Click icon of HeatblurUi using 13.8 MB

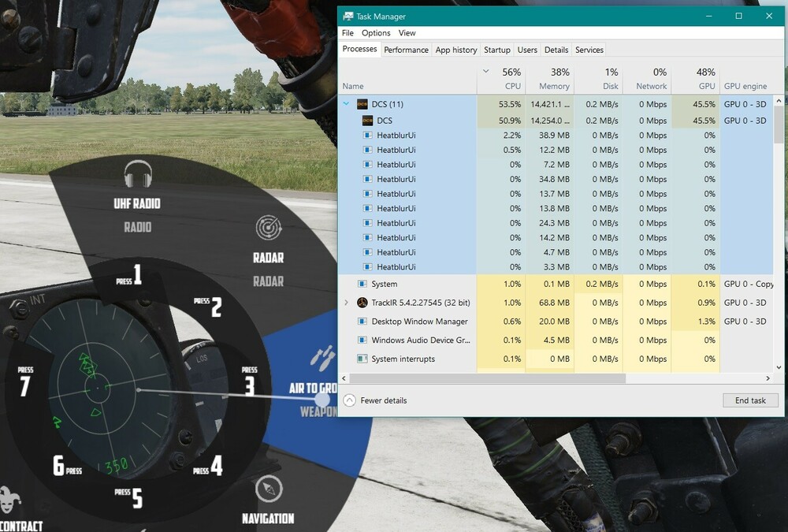click(x=367, y=208)
